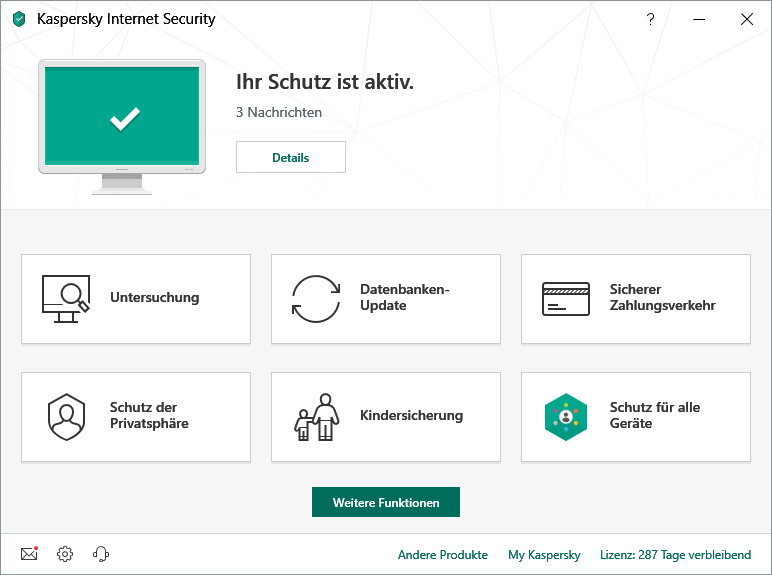Image resolution: width=772 pixels, height=575 pixels.
Task: Click the Lizenz 287 Tage verbleibend link
Action: coord(675,555)
